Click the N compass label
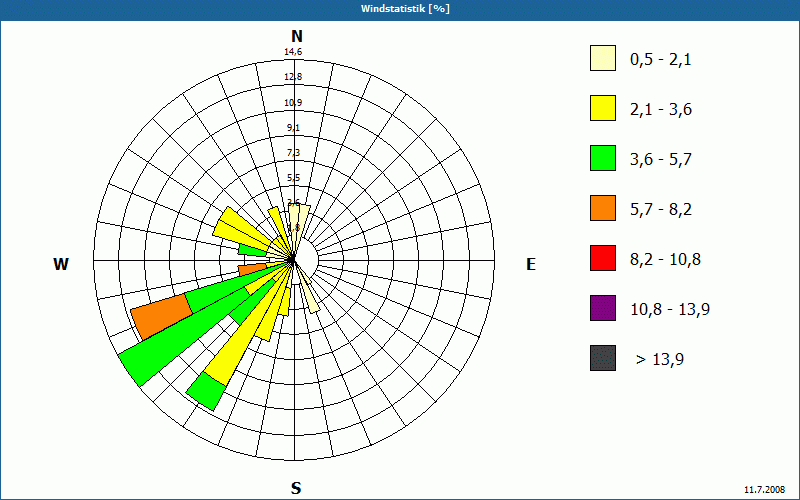This screenshot has width=800, height=500. 296,36
